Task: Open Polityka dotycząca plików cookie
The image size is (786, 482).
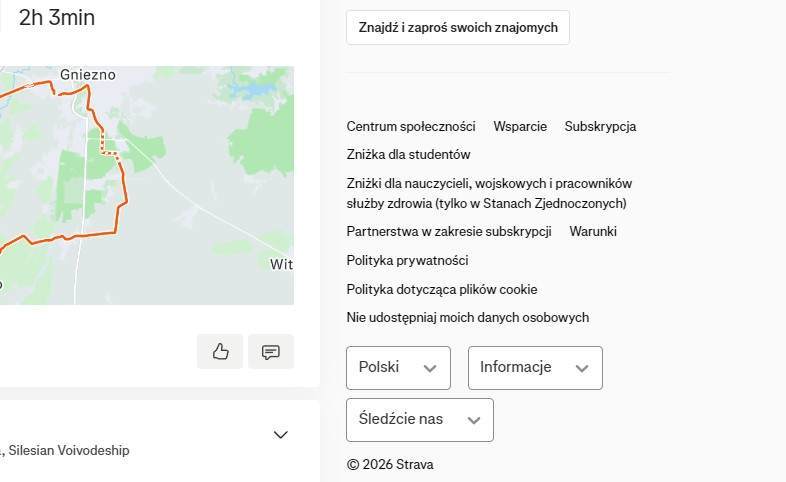Action: [442, 289]
